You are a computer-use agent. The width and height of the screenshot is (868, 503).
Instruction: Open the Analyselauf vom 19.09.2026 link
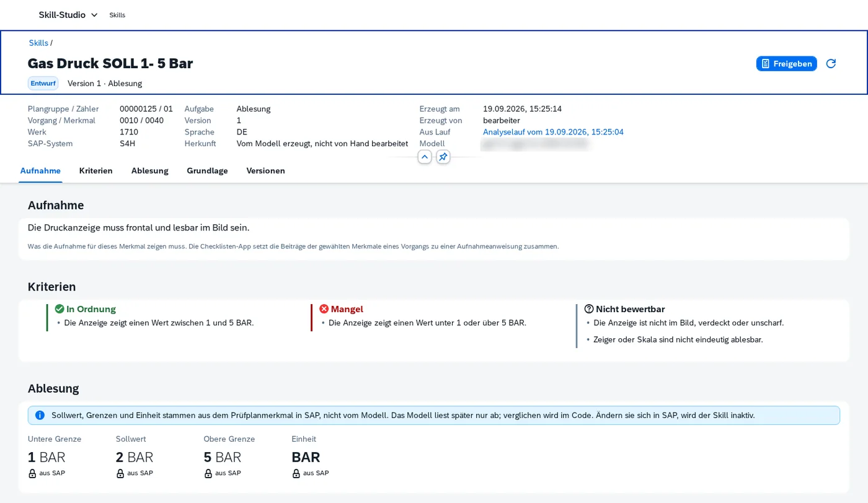coord(553,132)
